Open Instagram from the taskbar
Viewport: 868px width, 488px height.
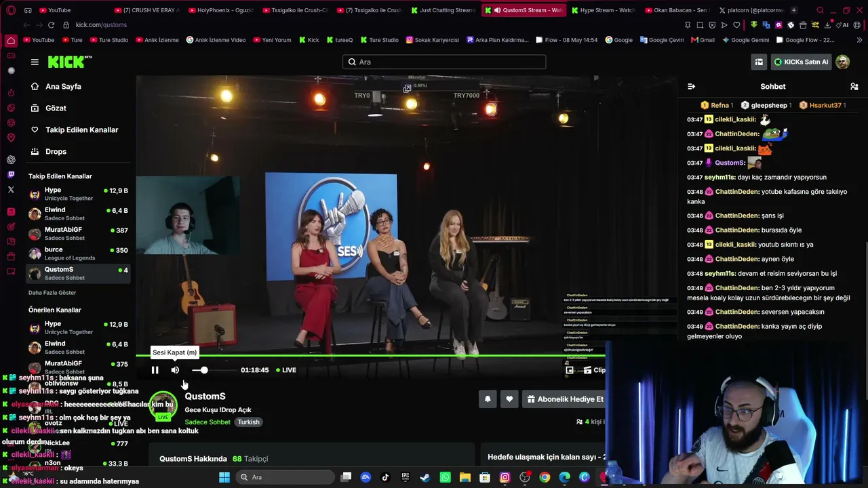click(x=505, y=477)
